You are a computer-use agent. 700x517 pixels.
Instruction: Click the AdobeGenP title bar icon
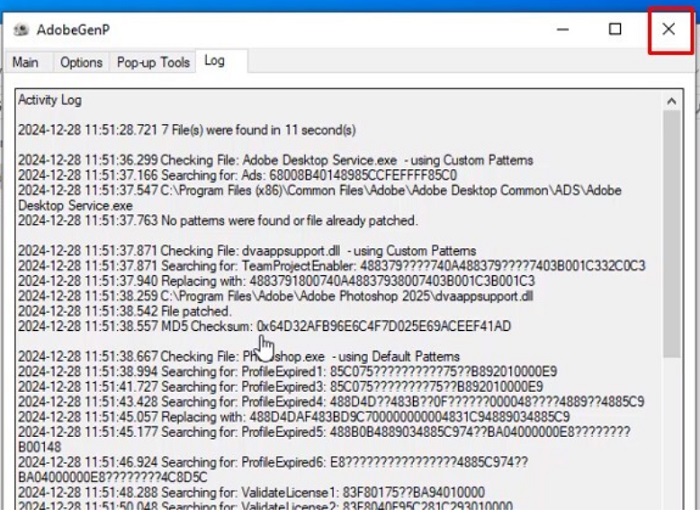click(x=21, y=30)
